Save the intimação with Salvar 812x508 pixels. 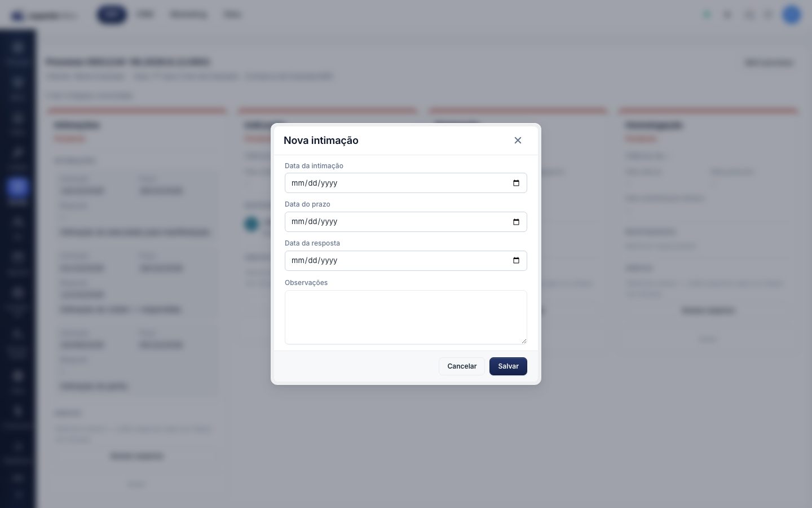(508, 366)
